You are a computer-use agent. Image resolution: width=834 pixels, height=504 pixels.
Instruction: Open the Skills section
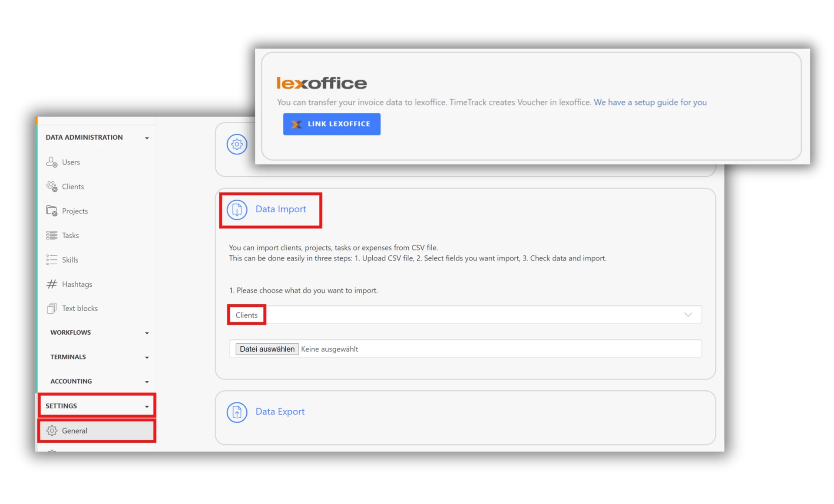(52, 260)
